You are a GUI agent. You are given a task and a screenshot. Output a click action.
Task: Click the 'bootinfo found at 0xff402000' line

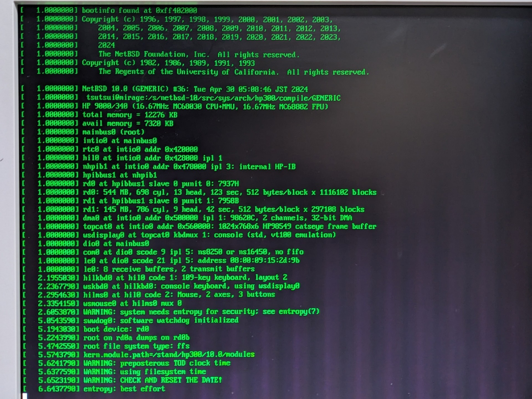coord(139,11)
